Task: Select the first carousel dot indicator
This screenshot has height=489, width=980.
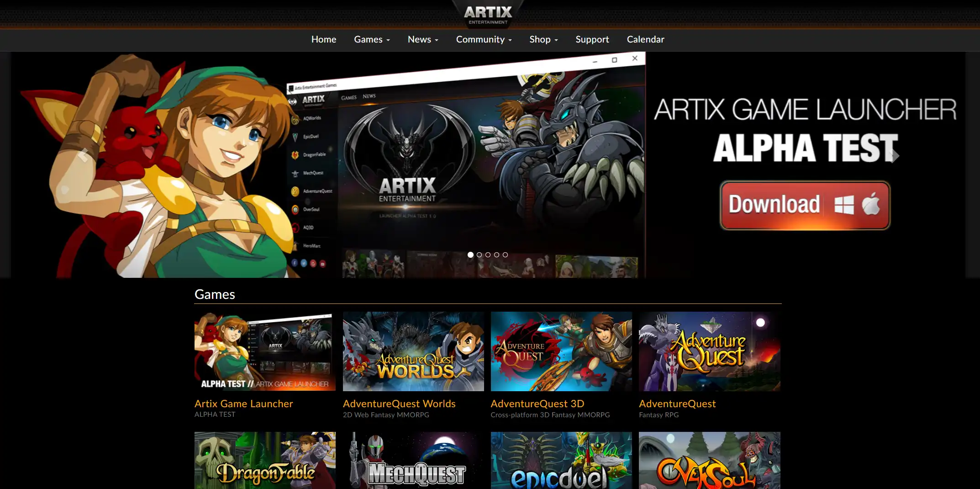Action: (x=470, y=255)
